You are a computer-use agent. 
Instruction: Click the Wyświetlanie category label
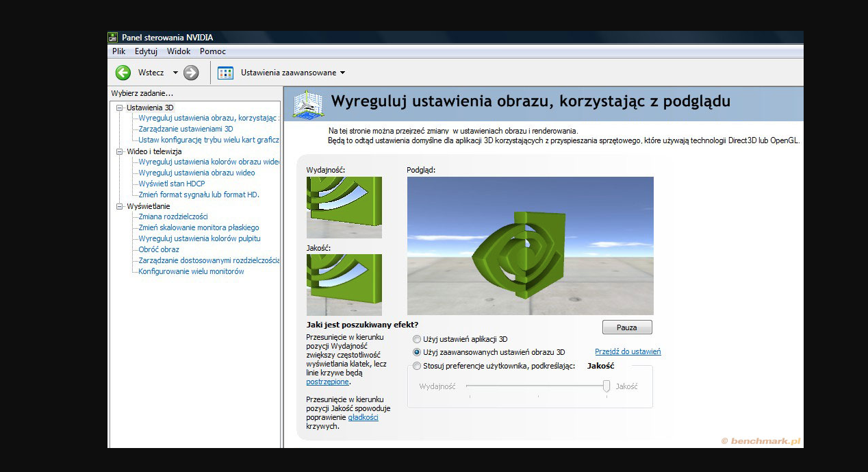point(148,206)
